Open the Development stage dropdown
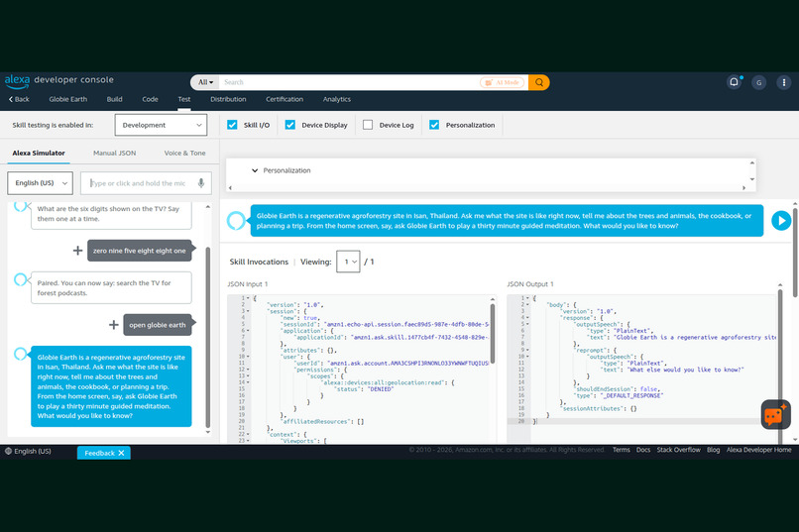Viewport: 799px width, 532px height. tap(161, 125)
